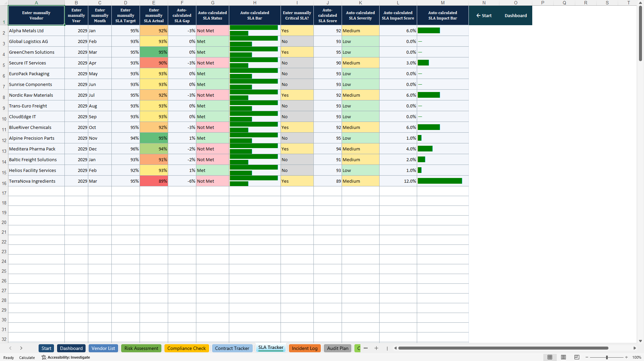
Task: Select TerraNova Ingredients vendor cell
Action: tap(36, 181)
